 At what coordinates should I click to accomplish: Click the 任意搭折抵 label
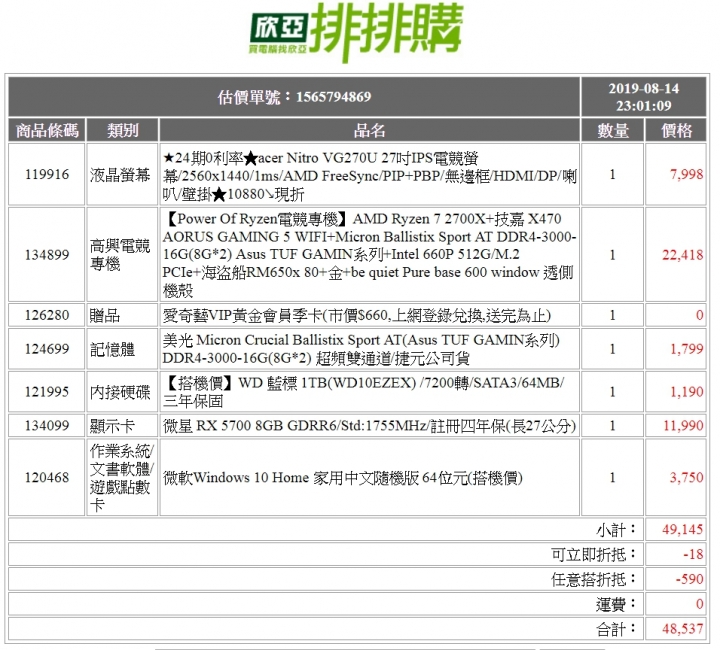[594, 579]
